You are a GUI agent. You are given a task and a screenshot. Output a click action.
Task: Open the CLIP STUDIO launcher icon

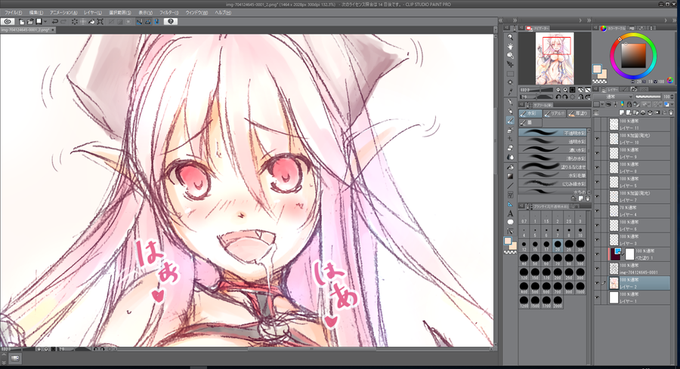click(x=7, y=21)
